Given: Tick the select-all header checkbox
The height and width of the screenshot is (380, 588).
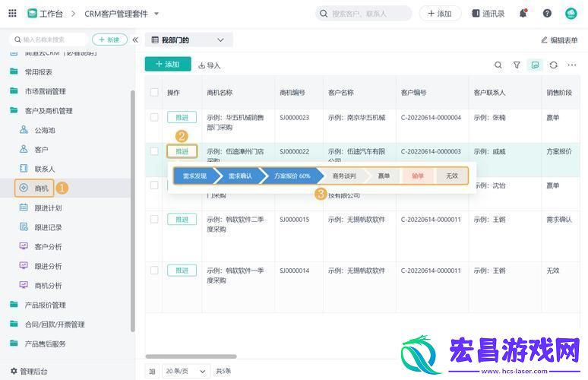Looking at the screenshot, I should (x=154, y=92).
